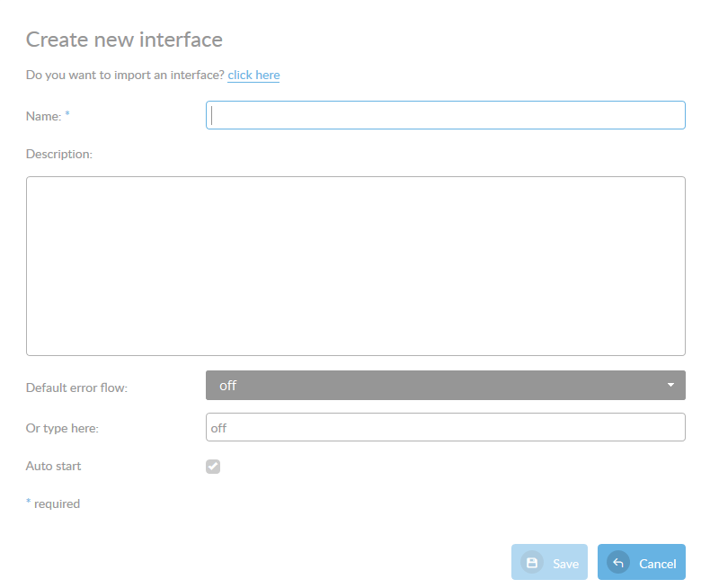Focus the Name text field
The image size is (701, 588).
pyautogui.click(x=445, y=115)
